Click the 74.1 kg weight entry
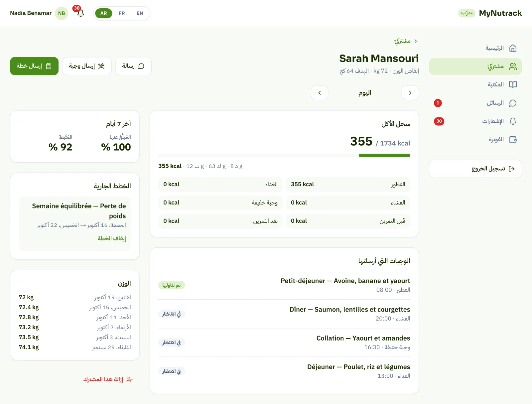The width and height of the screenshot is (532, 404). (x=75, y=347)
